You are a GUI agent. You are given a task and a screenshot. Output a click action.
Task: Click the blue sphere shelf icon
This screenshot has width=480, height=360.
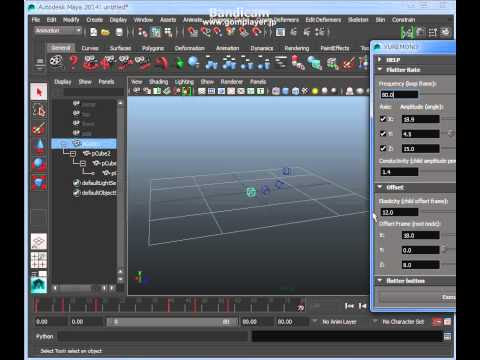(x=193, y=62)
